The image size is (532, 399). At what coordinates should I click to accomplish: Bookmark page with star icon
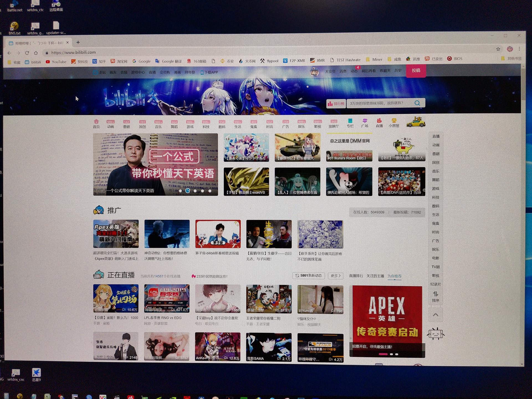(498, 49)
